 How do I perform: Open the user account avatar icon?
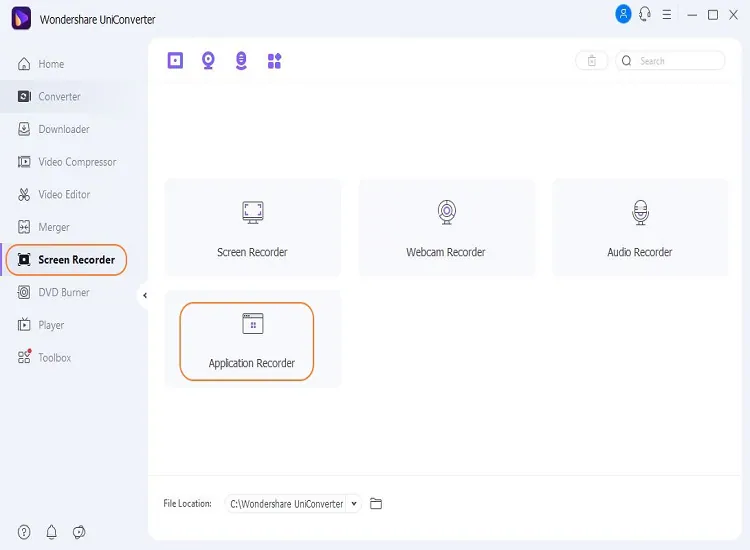[x=623, y=14]
